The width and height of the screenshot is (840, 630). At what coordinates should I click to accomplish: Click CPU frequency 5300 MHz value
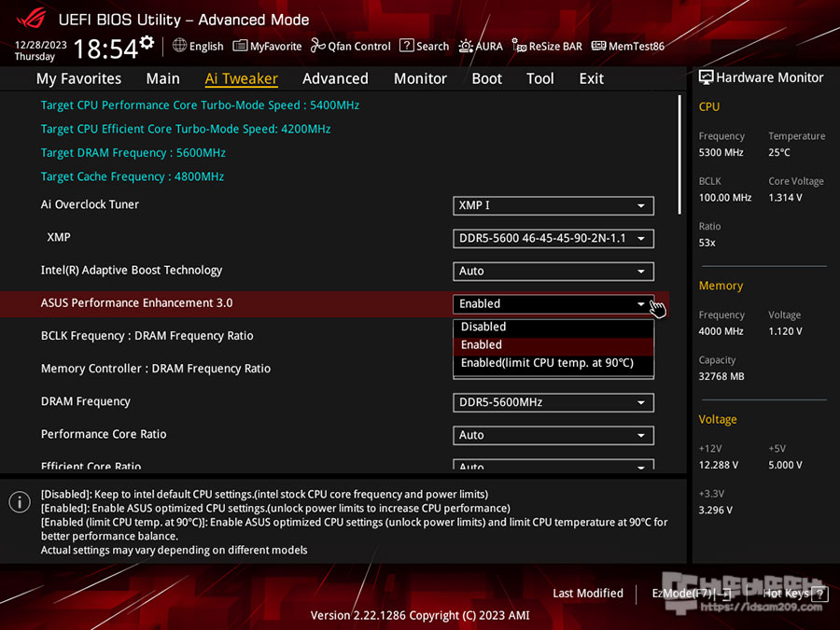[x=721, y=153]
